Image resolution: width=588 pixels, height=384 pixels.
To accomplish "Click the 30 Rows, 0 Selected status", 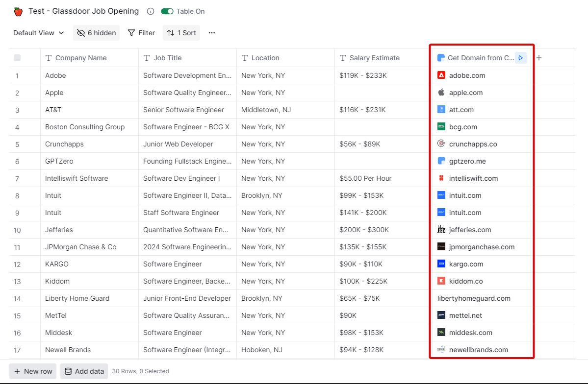I will click(141, 371).
